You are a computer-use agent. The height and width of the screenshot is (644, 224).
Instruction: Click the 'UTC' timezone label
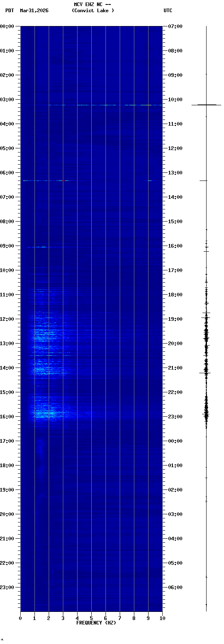coord(168,11)
